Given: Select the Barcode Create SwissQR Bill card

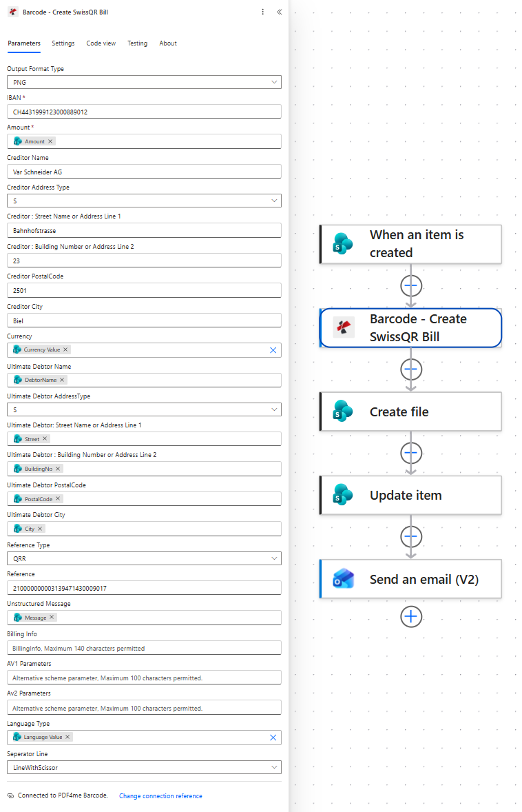Looking at the screenshot, I should coord(410,328).
